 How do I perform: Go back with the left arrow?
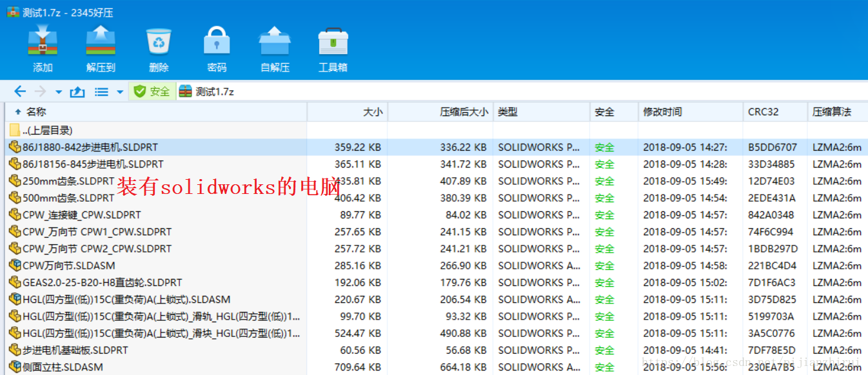pos(20,91)
